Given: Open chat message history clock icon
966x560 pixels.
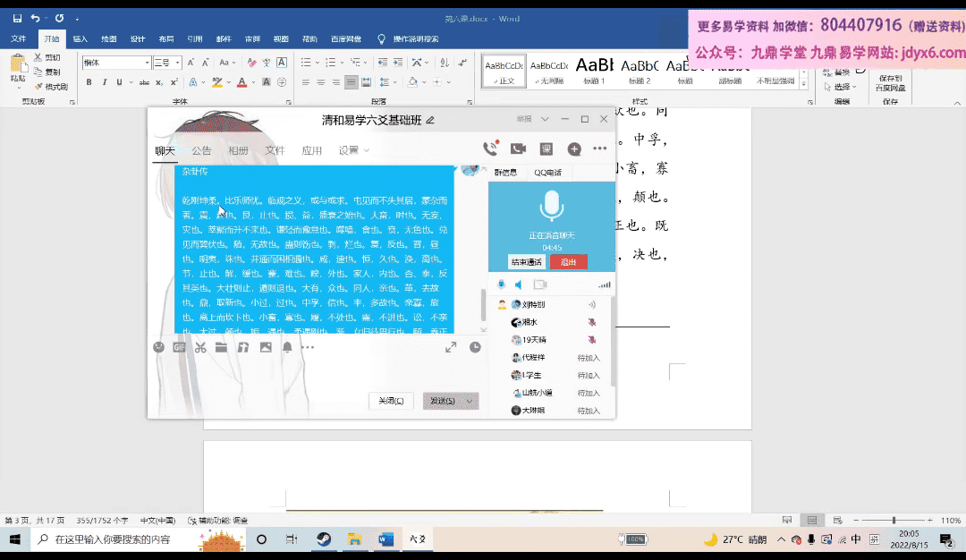Looking at the screenshot, I should (475, 347).
